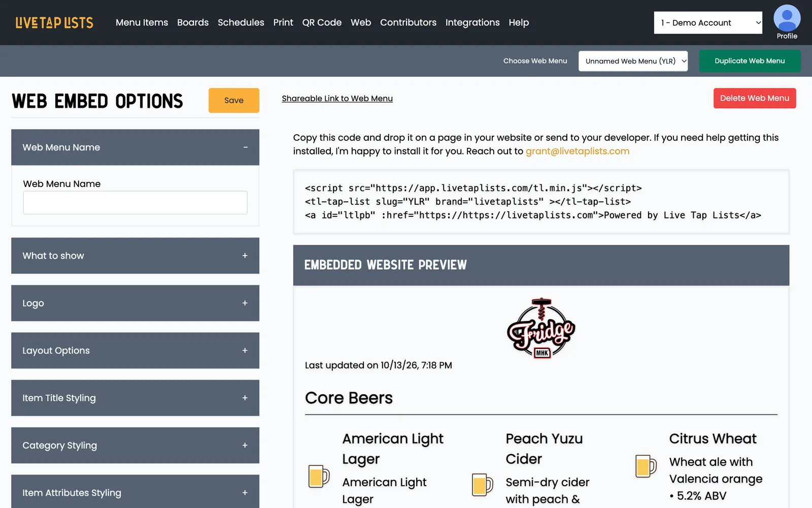
Task: Open the Boards menu item
Action: tap(193, 22)
